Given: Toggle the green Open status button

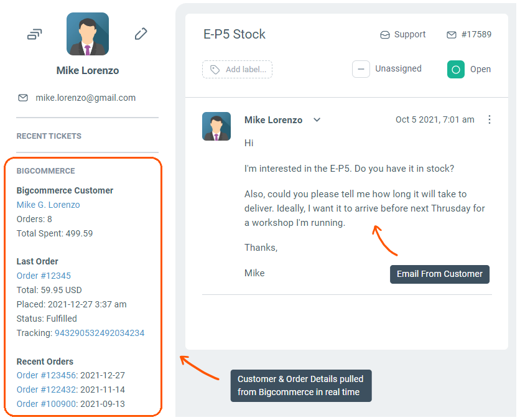Looking at the screenshot, I should tap(456, 69).
